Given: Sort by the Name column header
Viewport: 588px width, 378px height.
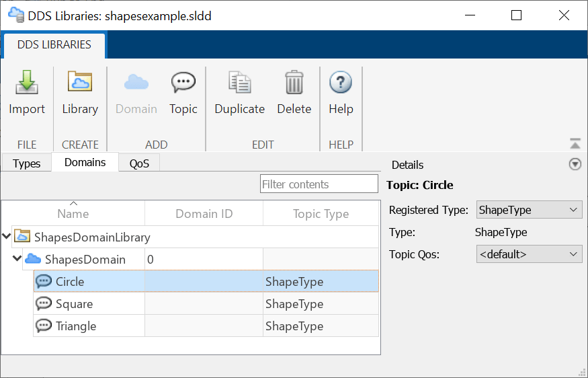Looking at the screenshot, I should coord(73,214).
